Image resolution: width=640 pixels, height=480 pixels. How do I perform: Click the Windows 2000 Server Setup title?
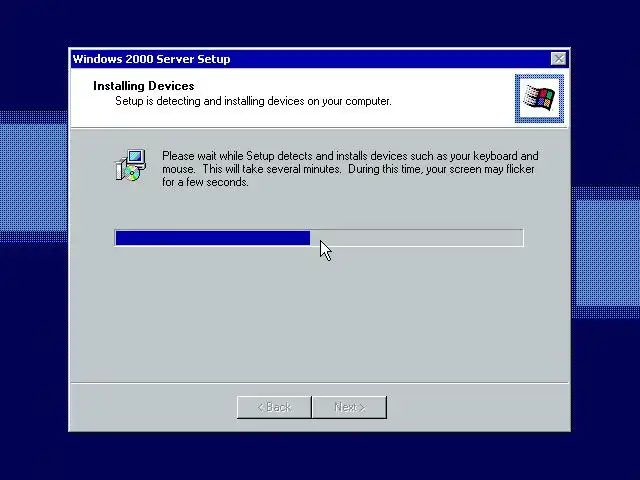(x=151, y=59)
